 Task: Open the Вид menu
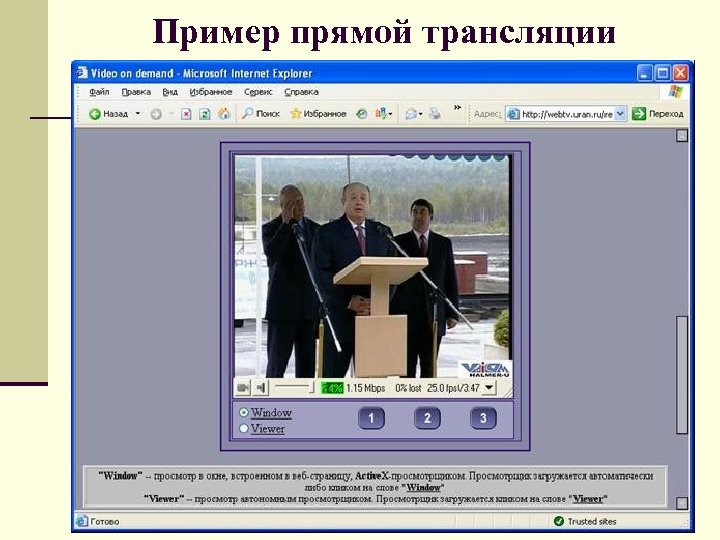170,92
